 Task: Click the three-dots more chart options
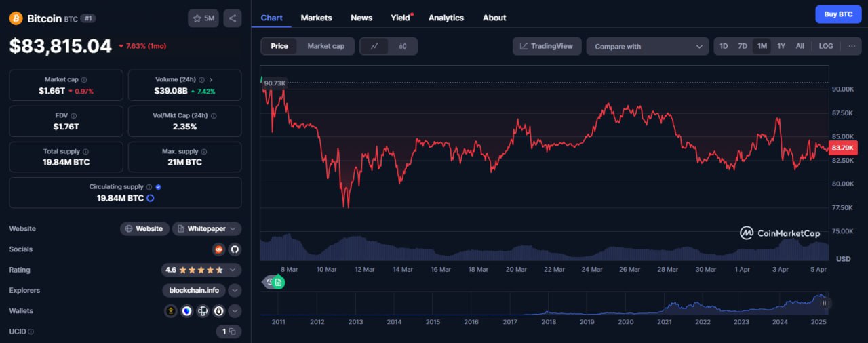tap(851, 46)
